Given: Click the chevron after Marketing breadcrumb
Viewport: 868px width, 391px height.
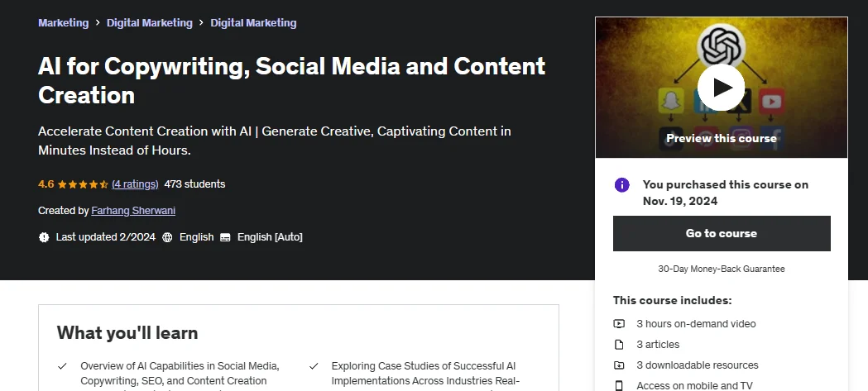Looking at the screenshot, I should click(98, 22).
